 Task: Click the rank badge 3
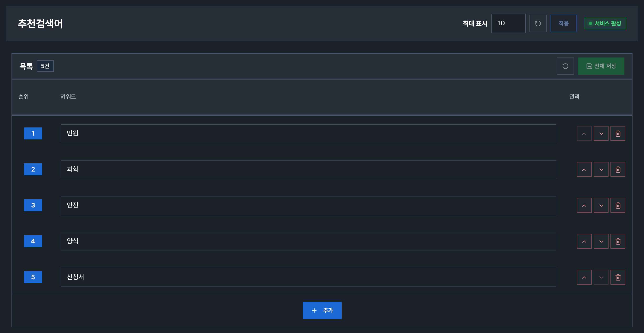(x=33, y=206)
